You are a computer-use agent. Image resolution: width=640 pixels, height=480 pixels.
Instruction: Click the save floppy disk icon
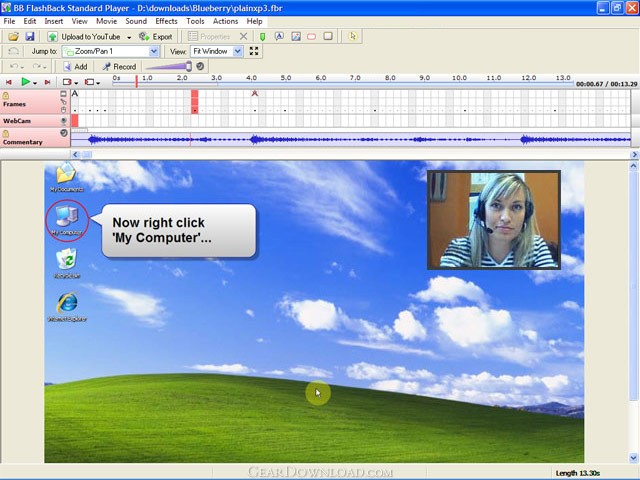[30, 37]
